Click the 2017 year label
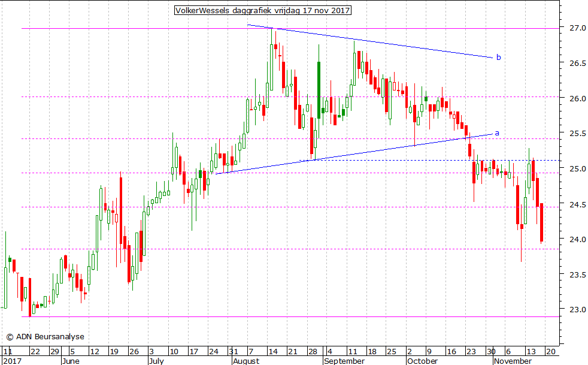 point(13,361)
